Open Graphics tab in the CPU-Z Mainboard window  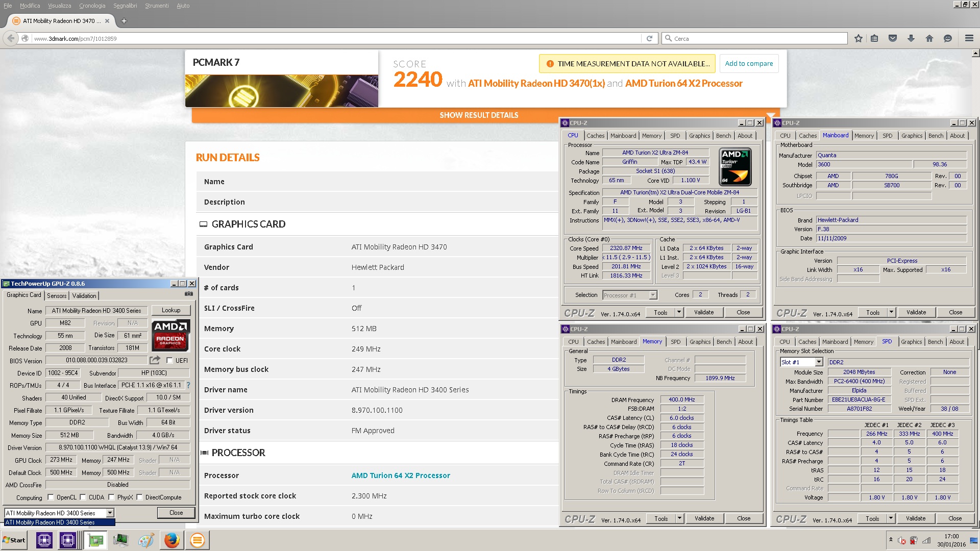pos(912,136)
